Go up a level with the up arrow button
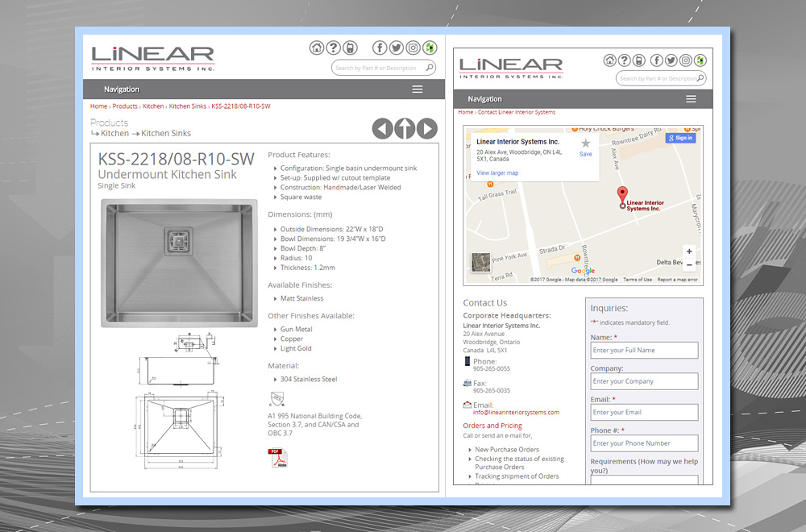This screenshot has width=806, height=532. tap(405, 128)
